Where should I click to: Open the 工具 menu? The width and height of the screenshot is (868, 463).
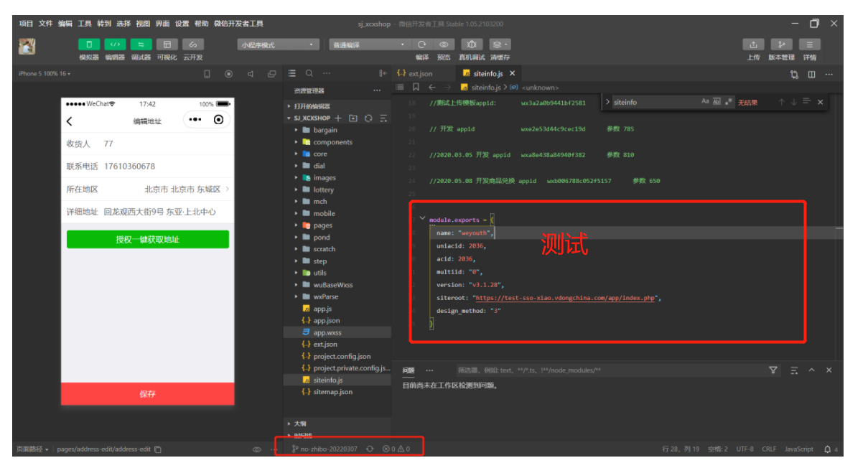pyautogui.click(x=85, y=24)
